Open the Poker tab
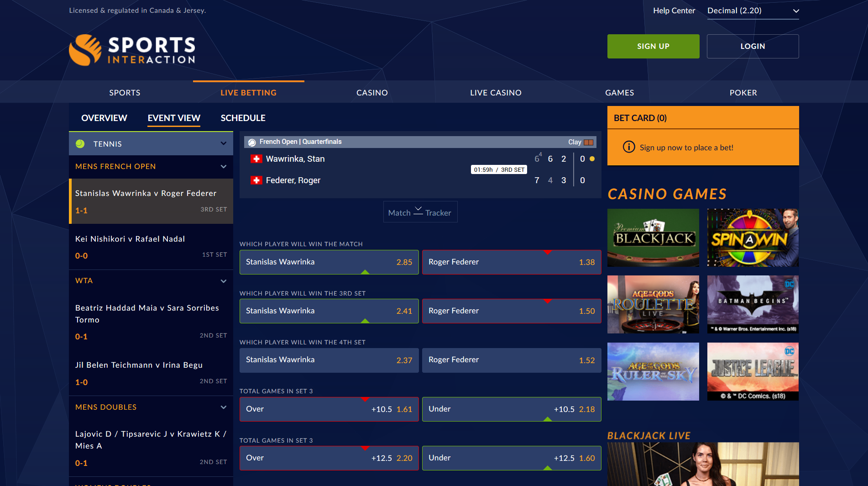 (743, 92)
